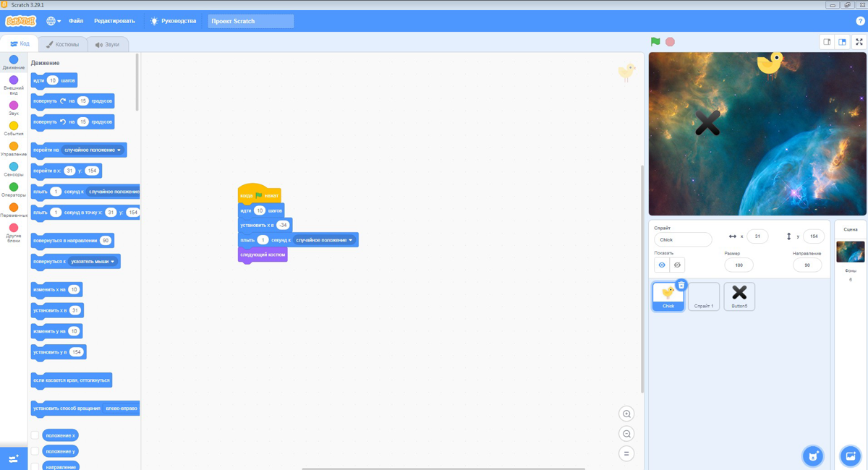Open dropdown in плыть block in workspace
The image size is (868, 470).
click(x=324, y=240)
